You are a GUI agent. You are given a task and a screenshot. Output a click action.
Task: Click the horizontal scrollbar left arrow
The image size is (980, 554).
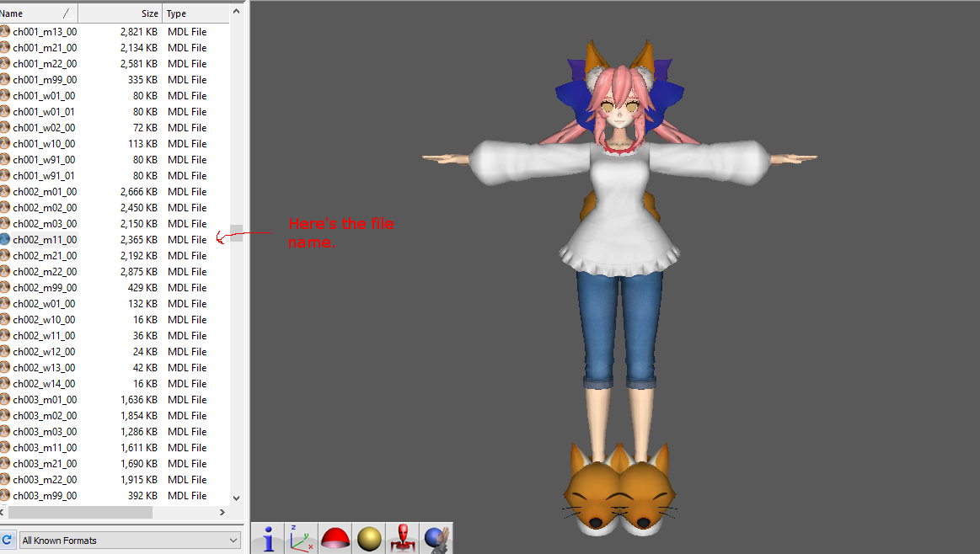(3, 512)
